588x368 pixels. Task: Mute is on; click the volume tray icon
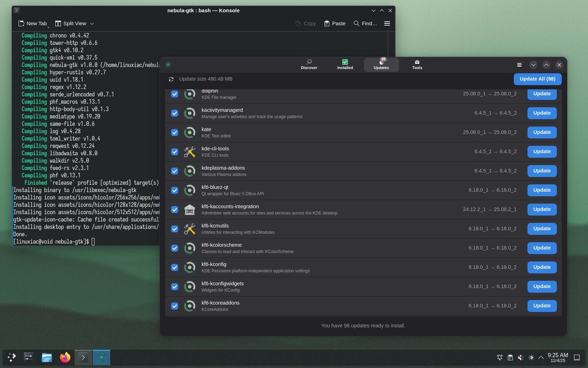(520, 357)
